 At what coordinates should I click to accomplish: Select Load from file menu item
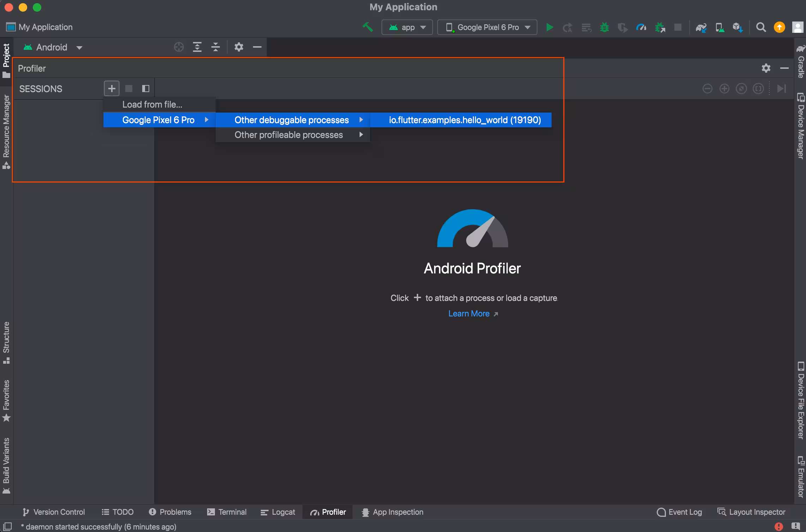point(152,104)
